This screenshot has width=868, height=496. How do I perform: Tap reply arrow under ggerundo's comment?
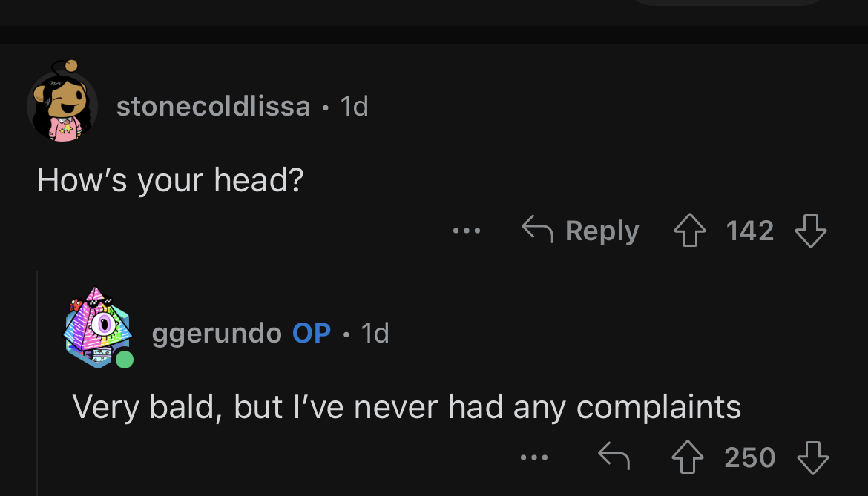tap(615, 458)
